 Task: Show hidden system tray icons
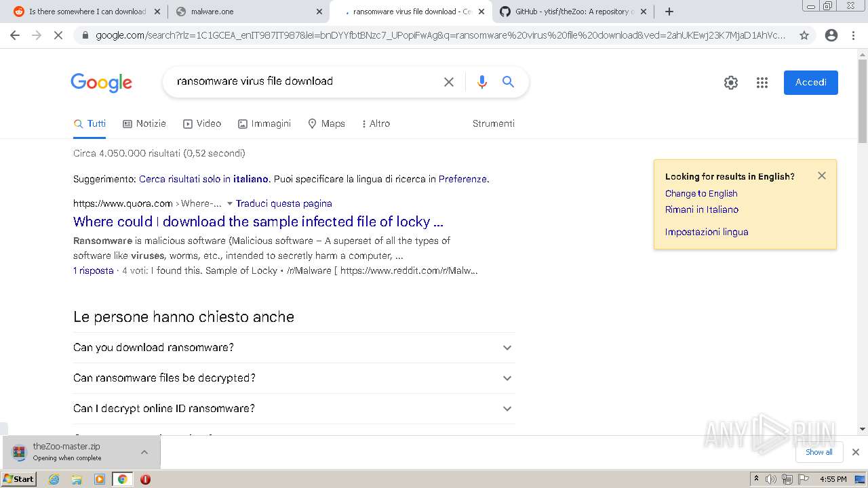(x=757, y=479)
